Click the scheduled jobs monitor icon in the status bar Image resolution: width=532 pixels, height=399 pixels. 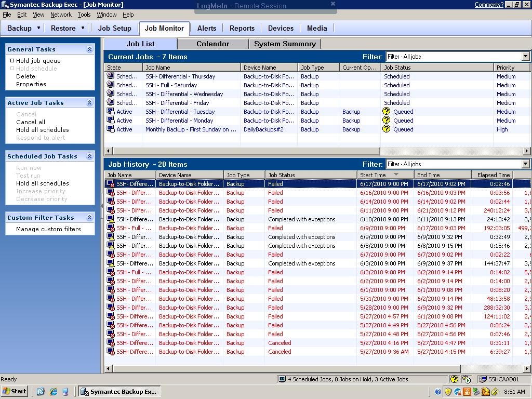282,379
